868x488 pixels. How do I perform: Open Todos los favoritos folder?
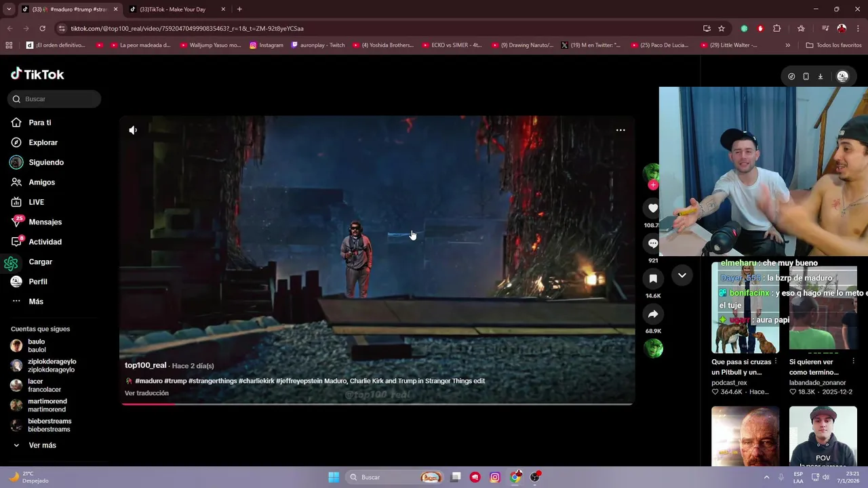pyautogui.click(x=833, y=45)
